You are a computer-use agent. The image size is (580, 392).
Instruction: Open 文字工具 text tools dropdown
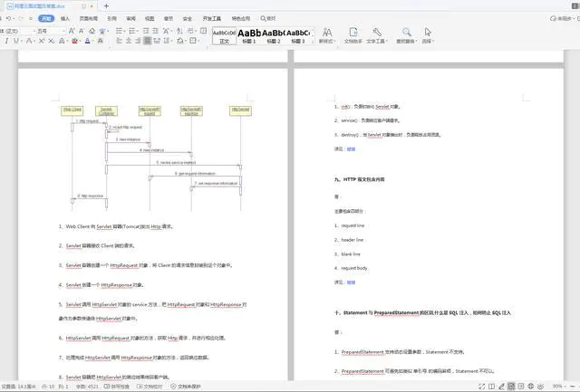(377, 36)
